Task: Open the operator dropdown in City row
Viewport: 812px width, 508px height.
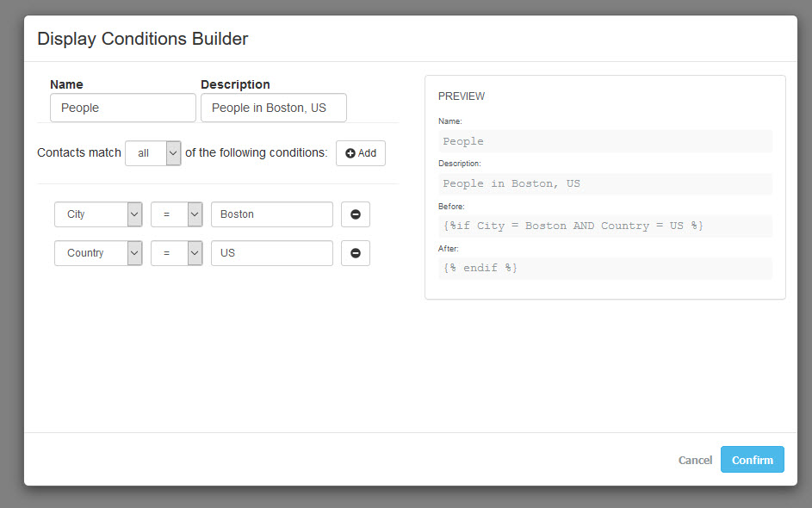Action: pyautogui.click(x=177, y=214)
